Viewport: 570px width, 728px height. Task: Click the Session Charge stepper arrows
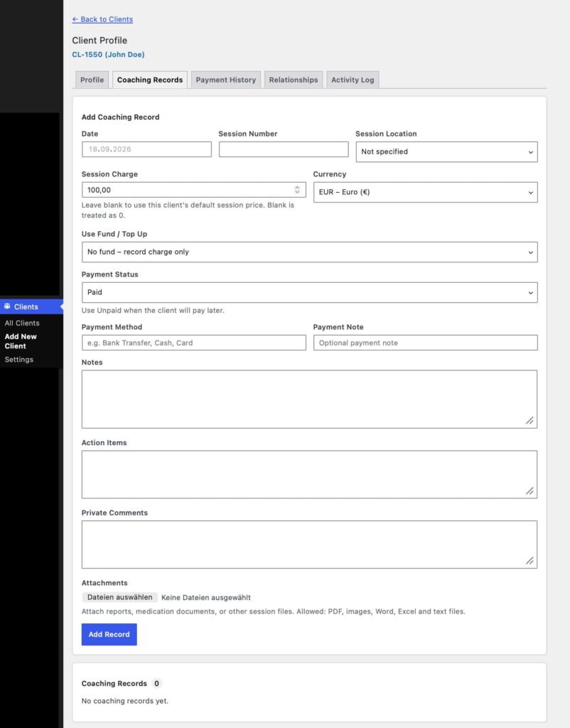click(297, 189)
